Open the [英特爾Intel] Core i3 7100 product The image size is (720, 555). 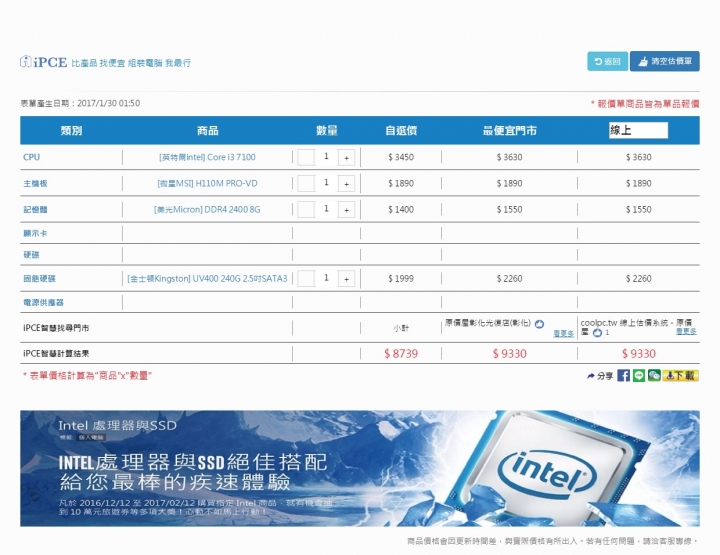pos(207,157)
